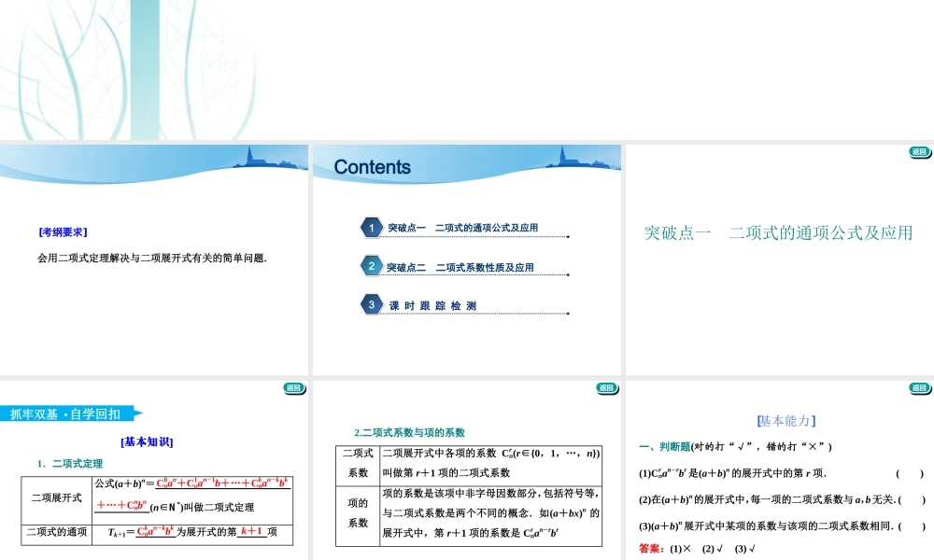
Task: Click 返回 on the 二项式系数 table slide
Action: pyautogui.click(x=607, y=387)
